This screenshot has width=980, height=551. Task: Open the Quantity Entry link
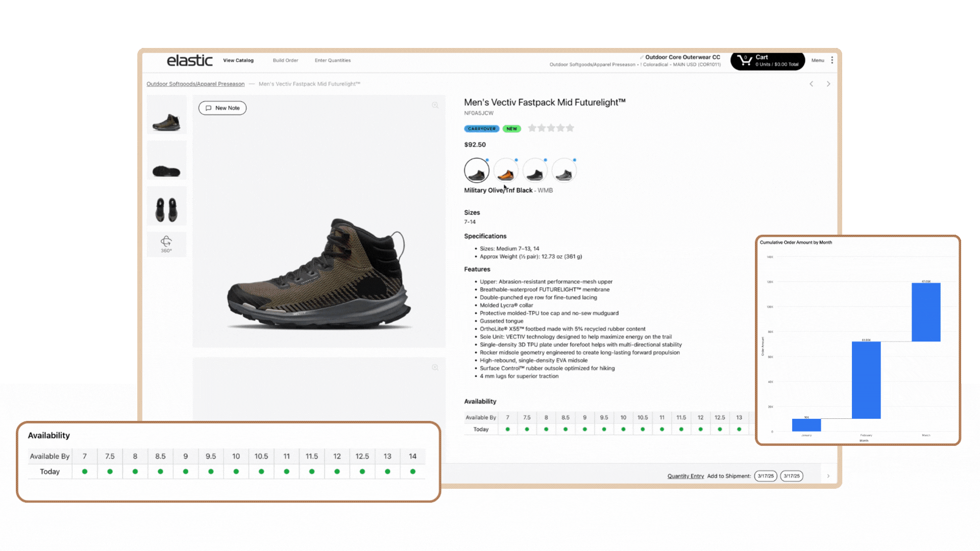(685, 476)
